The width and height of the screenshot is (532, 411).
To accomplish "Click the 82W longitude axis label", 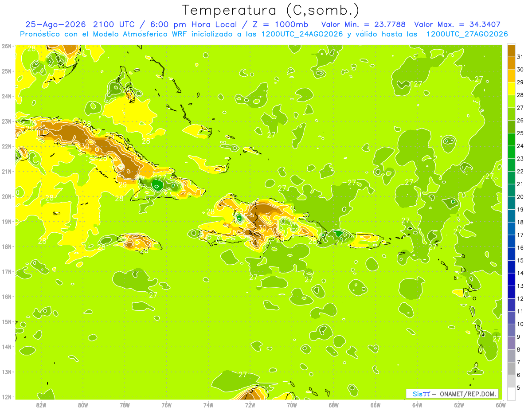I will [x=41, y=405].
